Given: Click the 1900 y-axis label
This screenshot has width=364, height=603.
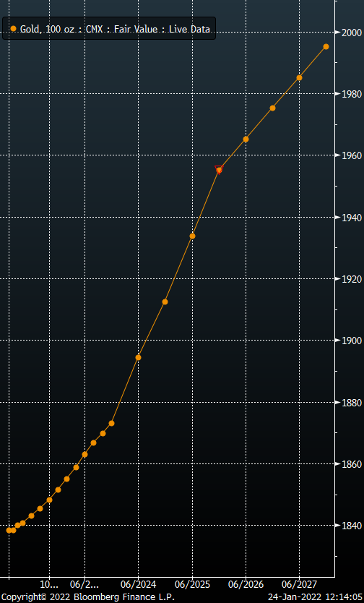Looking at the screenshot, I should [350, 341].
